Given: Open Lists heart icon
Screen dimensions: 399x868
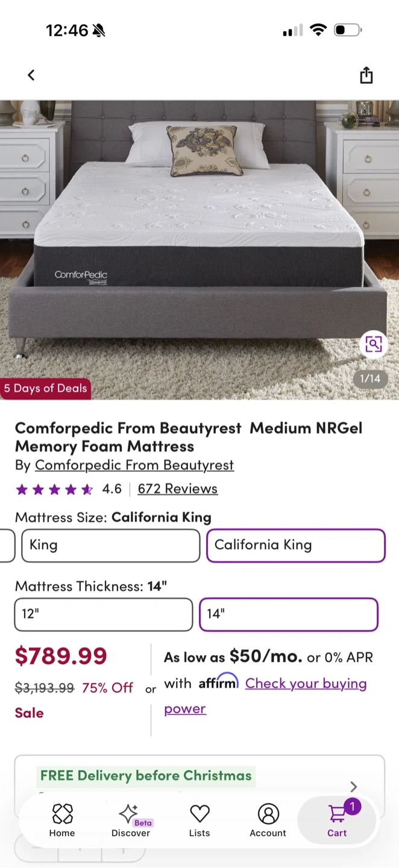Looking at the screenshot, I should coord(199,820).
